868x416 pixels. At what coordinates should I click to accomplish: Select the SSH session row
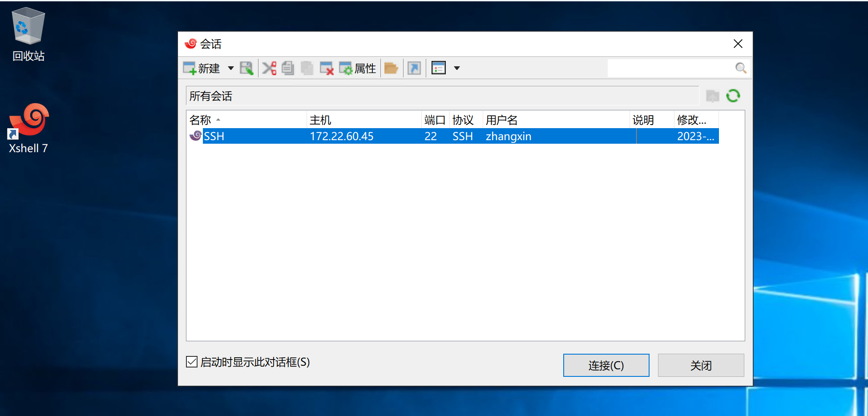pyautogui.click(x=356, y=136)
